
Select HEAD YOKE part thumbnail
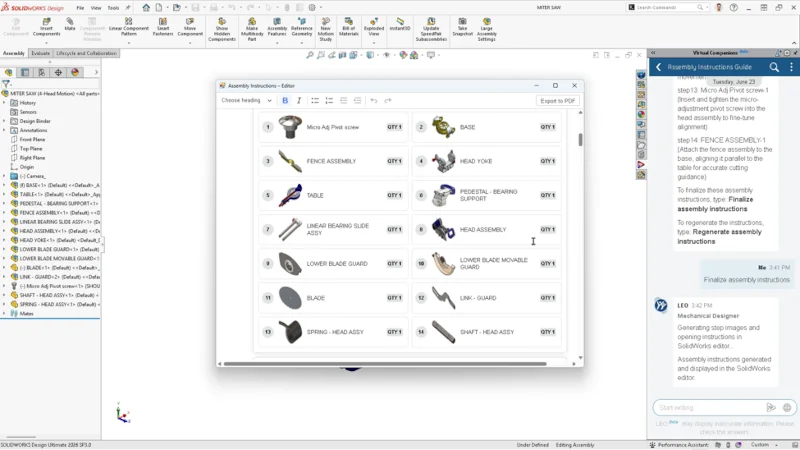pyautogui.click(x=443, y=161)
